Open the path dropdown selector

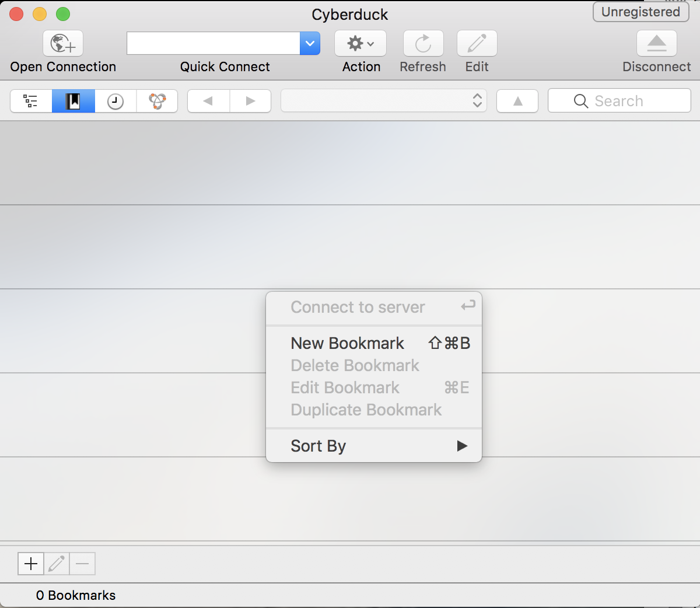point(384,101)
